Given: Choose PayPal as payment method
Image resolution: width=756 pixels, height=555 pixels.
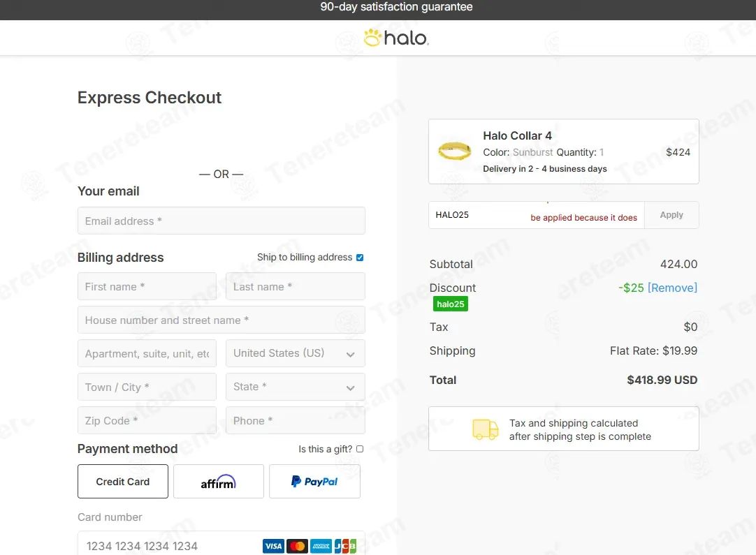Looking at the screenshot, I should point(314,481).
